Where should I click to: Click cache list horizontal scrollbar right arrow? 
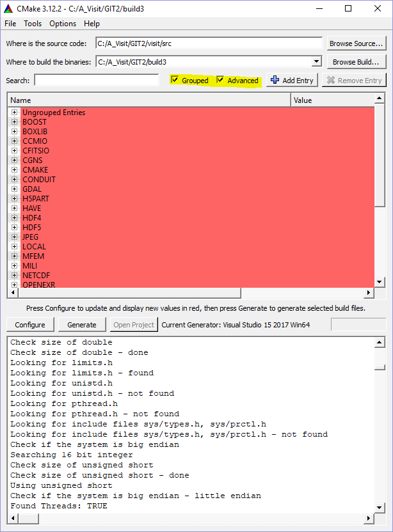coord(369,292)
